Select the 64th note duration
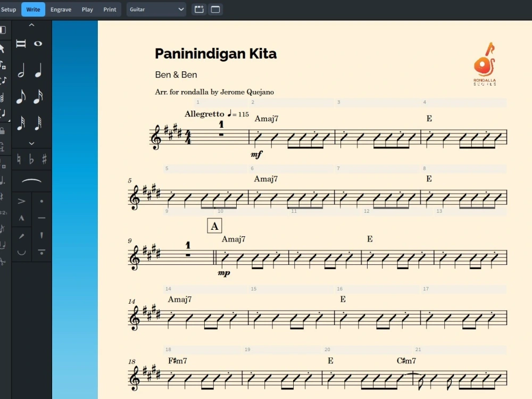 (x=38, y=123)
